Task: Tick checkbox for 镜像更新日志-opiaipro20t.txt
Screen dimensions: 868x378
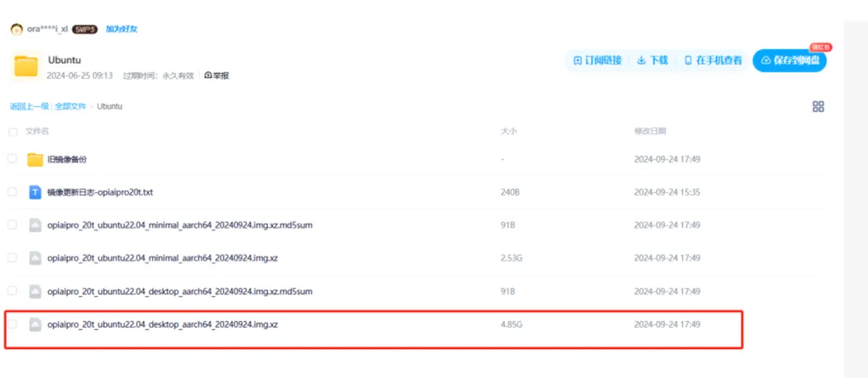Action: click(x=12, y=192)
